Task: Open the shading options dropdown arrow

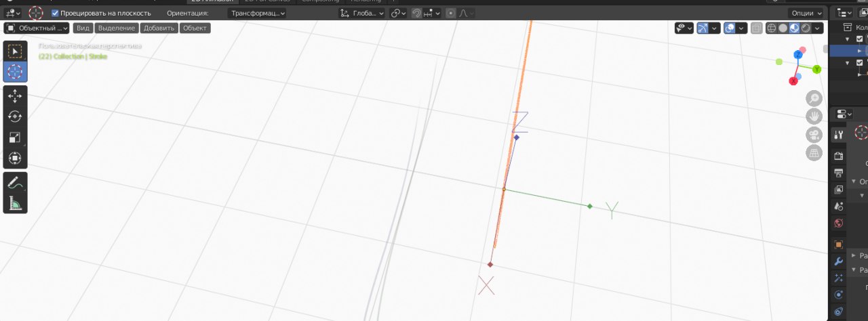Action: pyautogui.click(x=818, y=28)
